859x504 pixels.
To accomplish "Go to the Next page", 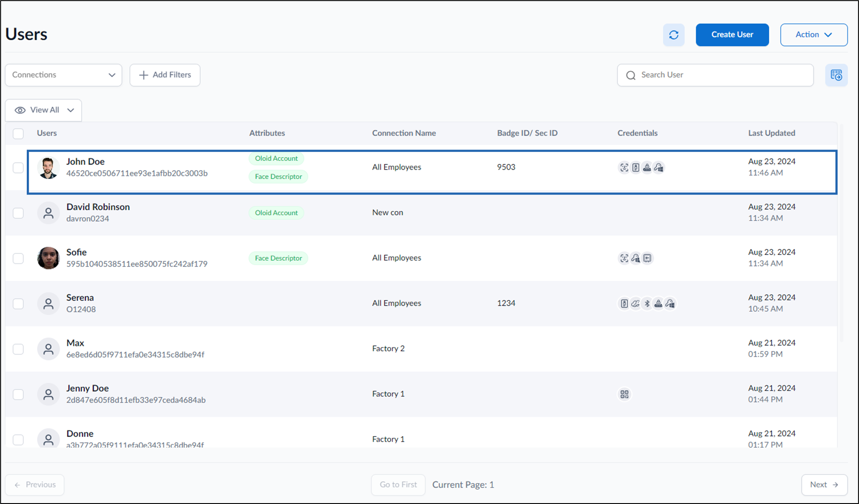I will [x=824, y=484].
